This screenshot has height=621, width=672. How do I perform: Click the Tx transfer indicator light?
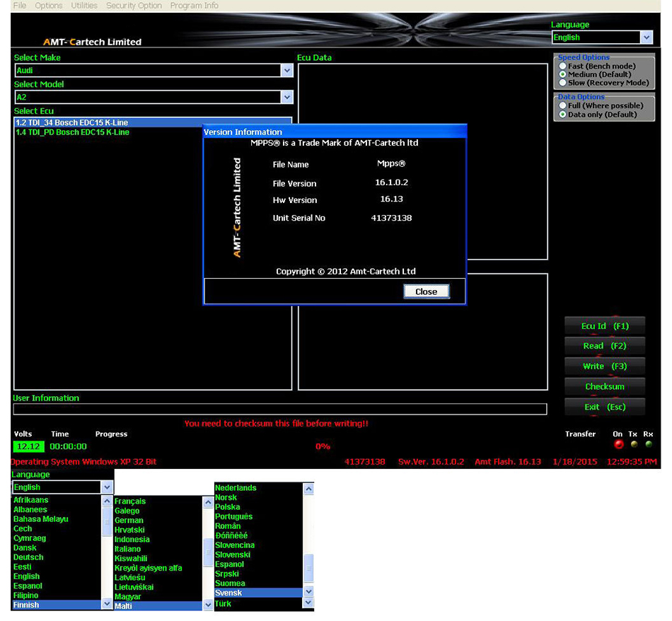point(635,444)
